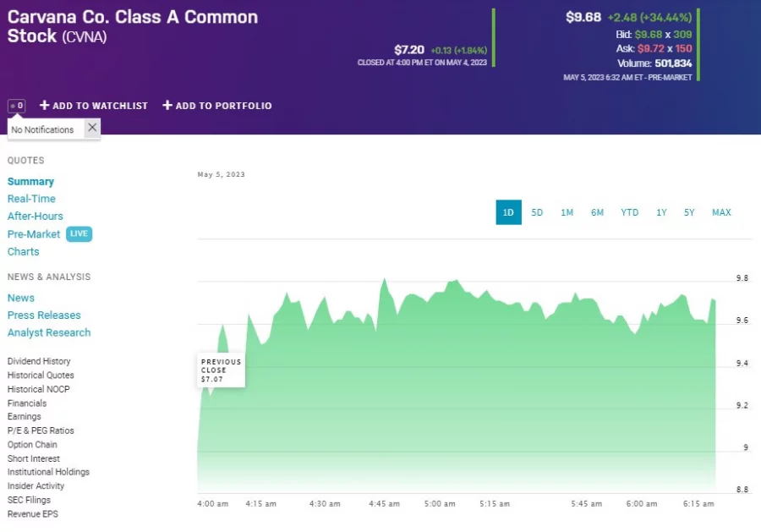Screen dimensions: 761x532
Task: Read the latest CVNA News
Action: [20, 297]
